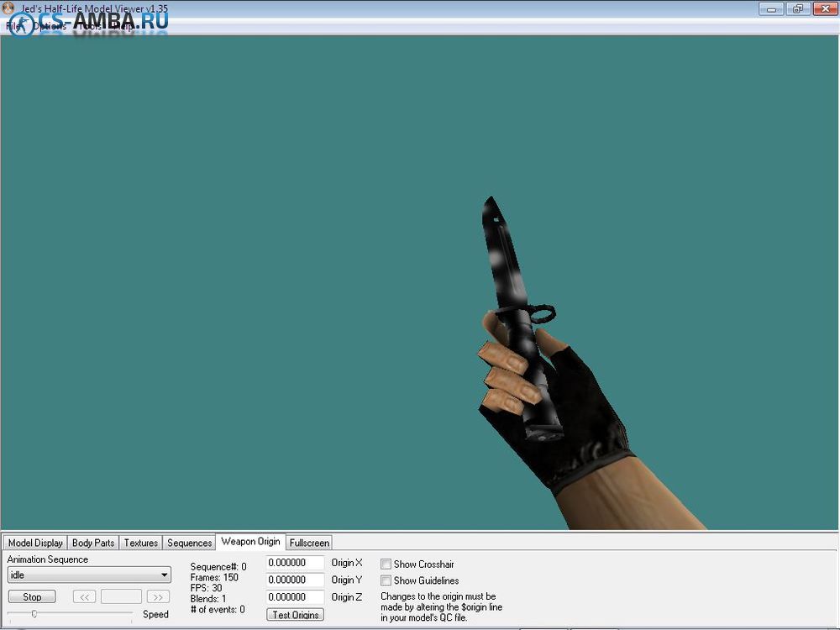This screenshot has height=630, width=840.
Task: Select the Weapon Origin tab
Action: (250, 542)
